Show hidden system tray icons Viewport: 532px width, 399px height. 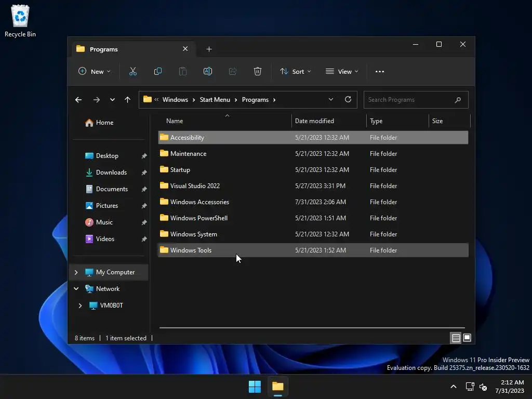click(x=453, y=387)
